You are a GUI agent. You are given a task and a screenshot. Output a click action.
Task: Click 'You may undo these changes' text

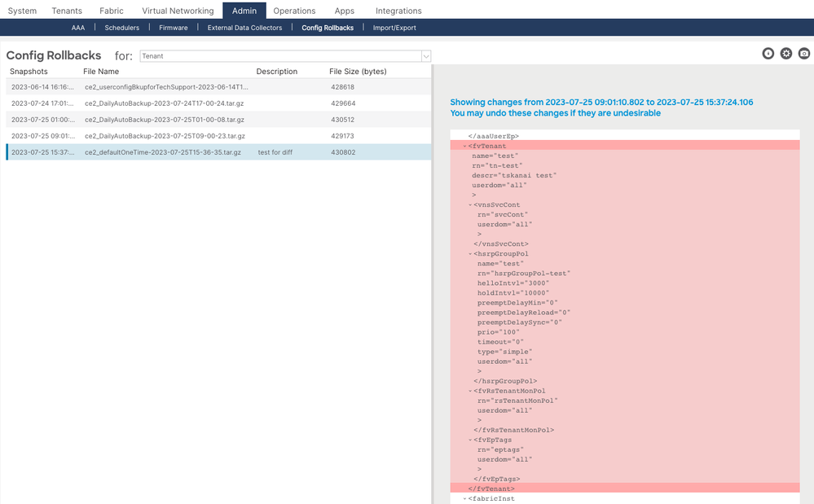pos(556,113)
